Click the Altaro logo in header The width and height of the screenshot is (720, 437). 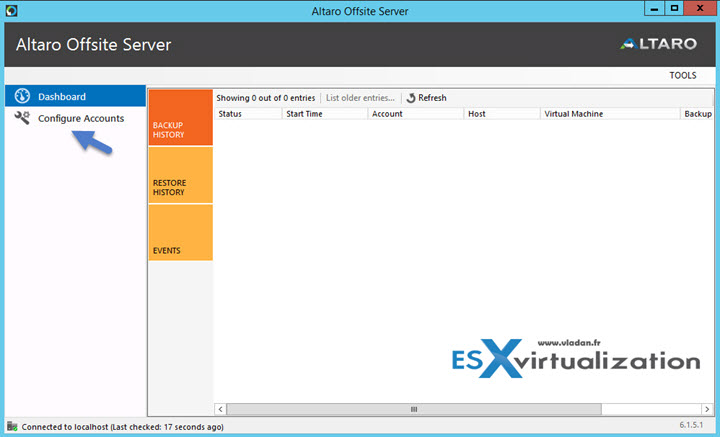pos(658,44)
